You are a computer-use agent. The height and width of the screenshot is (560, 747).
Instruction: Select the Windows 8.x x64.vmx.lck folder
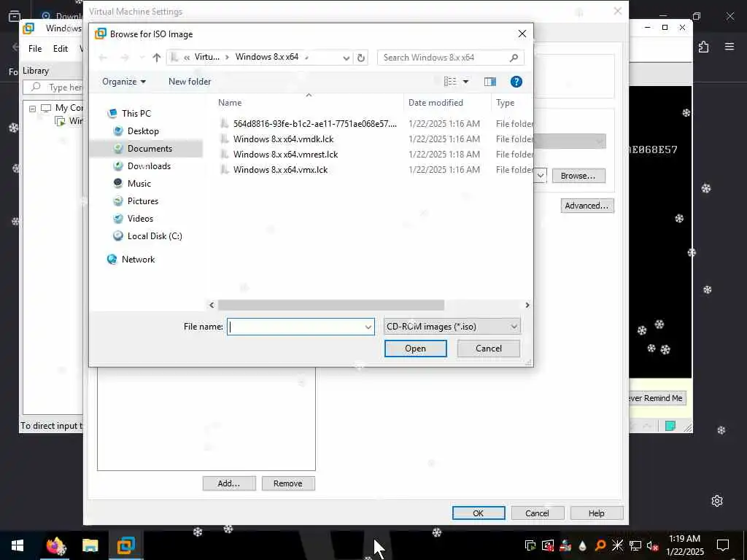point(280,169)
